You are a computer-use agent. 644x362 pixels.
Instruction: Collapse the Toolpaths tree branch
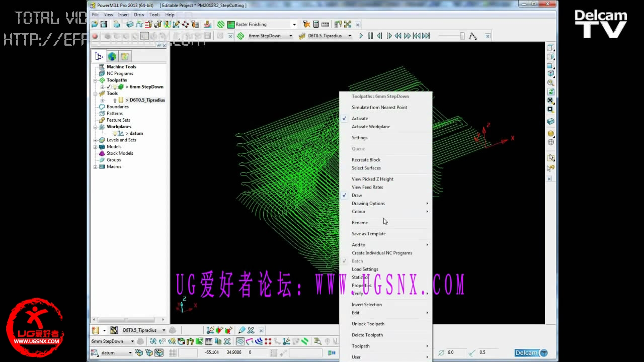pos(95,80)
